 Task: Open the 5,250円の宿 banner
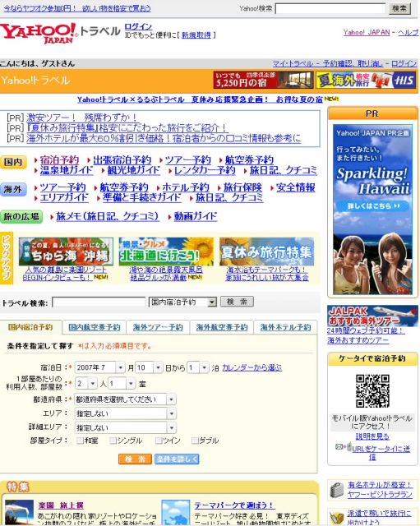point(263,80)
